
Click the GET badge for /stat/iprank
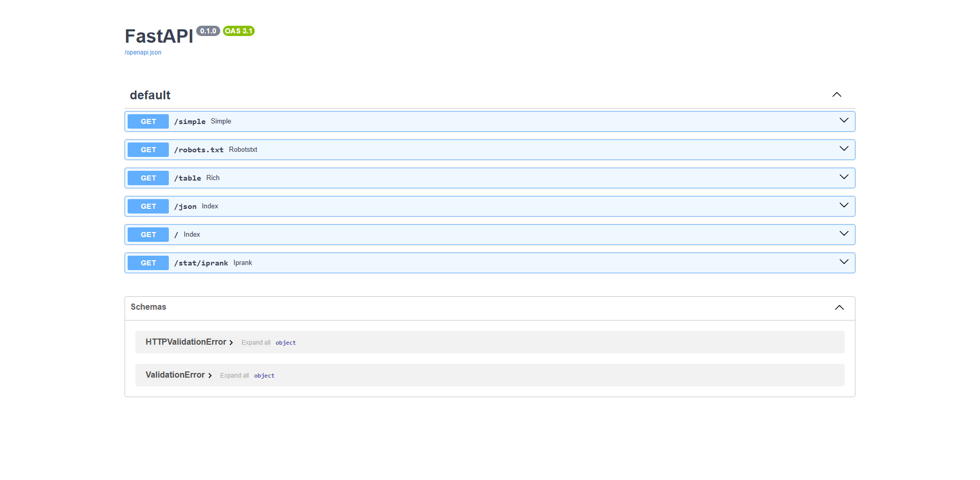pyautogui.click(x=148, y=262)
